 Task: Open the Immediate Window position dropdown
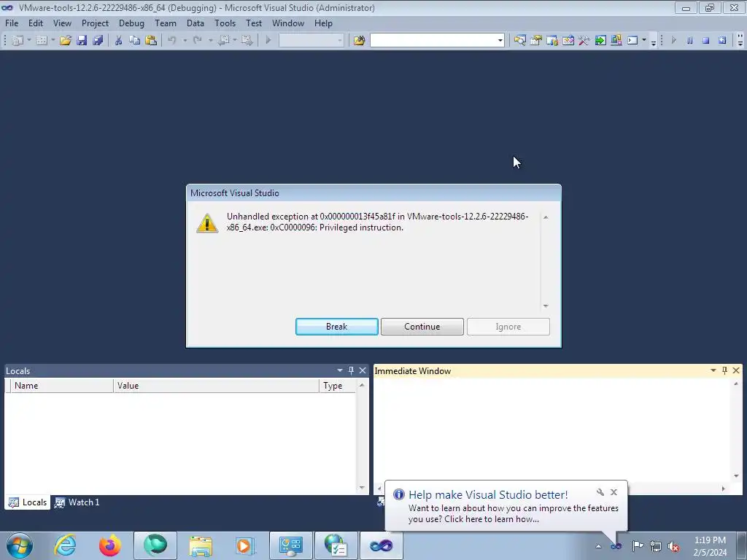713,370
